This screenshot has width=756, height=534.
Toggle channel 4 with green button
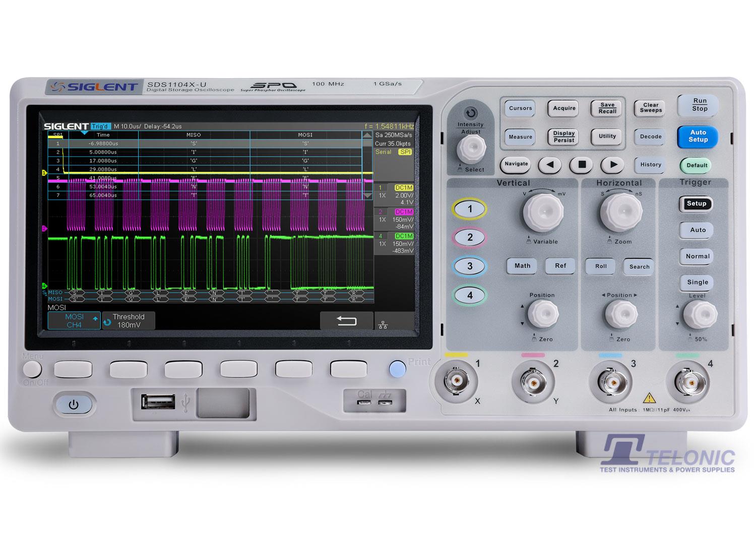click(x=470, y=295)
